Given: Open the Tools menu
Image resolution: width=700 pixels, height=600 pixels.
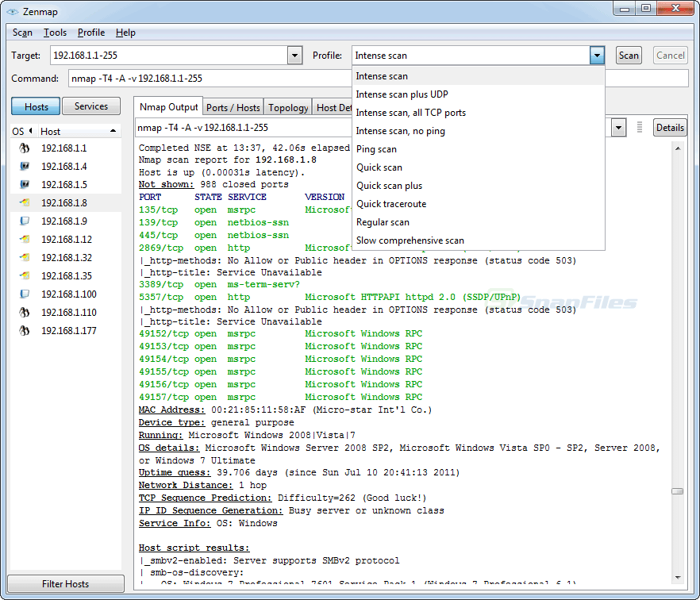Looking at the screenshot, I should [x=55, y=33].
